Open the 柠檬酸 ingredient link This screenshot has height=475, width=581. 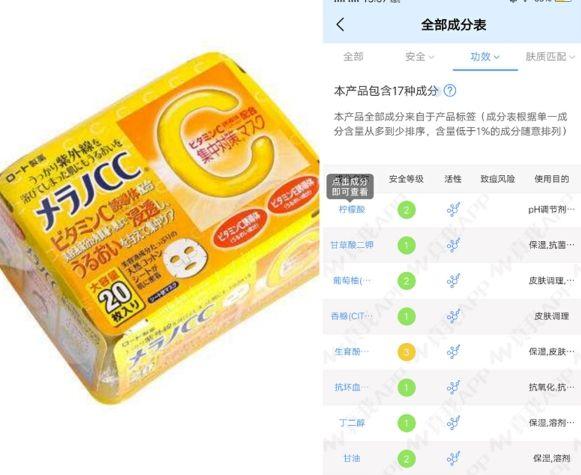[x=352, y=210]
